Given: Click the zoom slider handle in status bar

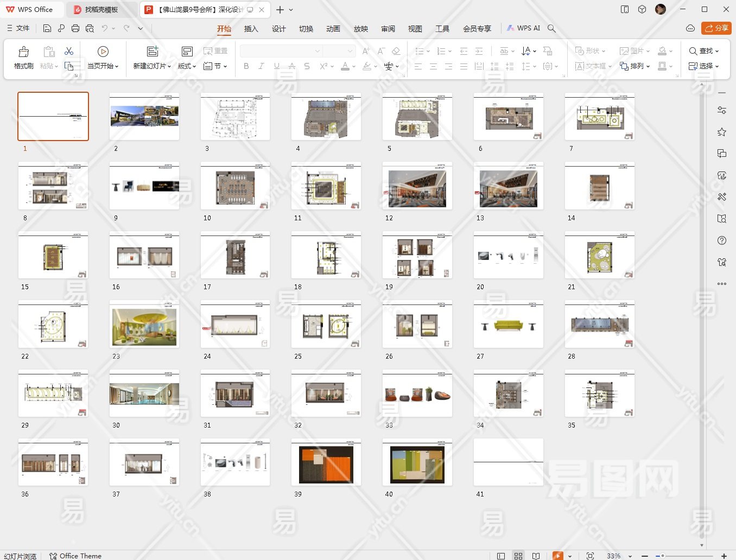Looking at the screenshot, I should point(662,556).
